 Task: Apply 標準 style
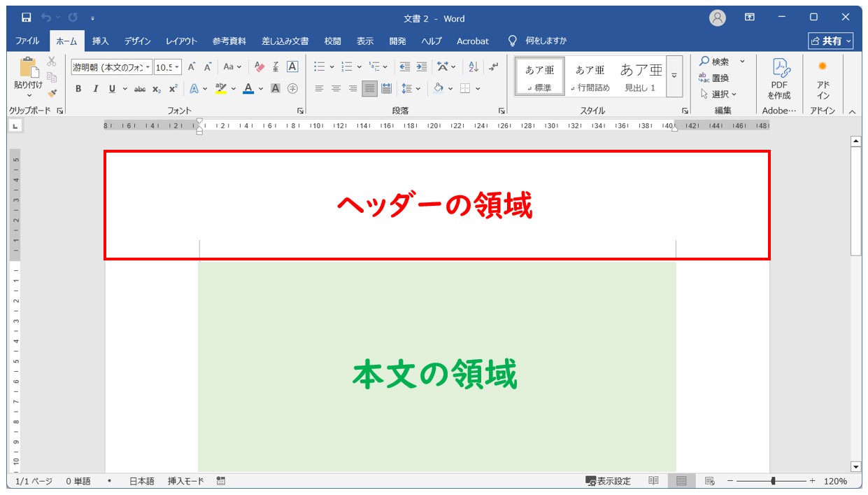540,76
